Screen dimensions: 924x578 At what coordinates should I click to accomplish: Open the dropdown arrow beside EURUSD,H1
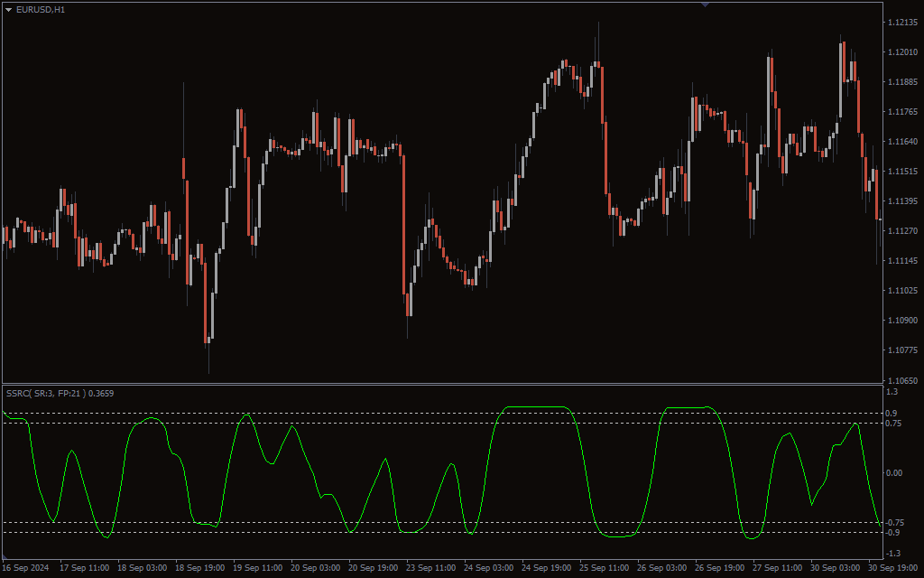9,9
